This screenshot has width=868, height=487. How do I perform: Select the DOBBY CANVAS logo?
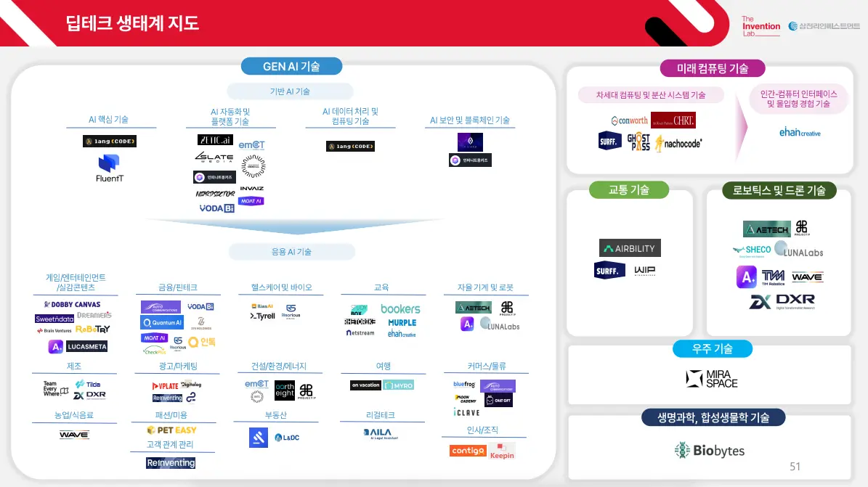point(73,304)
